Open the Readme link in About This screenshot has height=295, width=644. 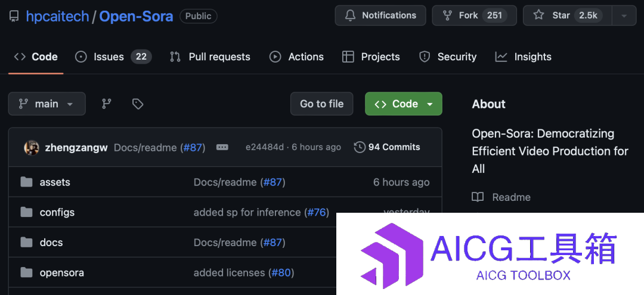click(512, 197)
